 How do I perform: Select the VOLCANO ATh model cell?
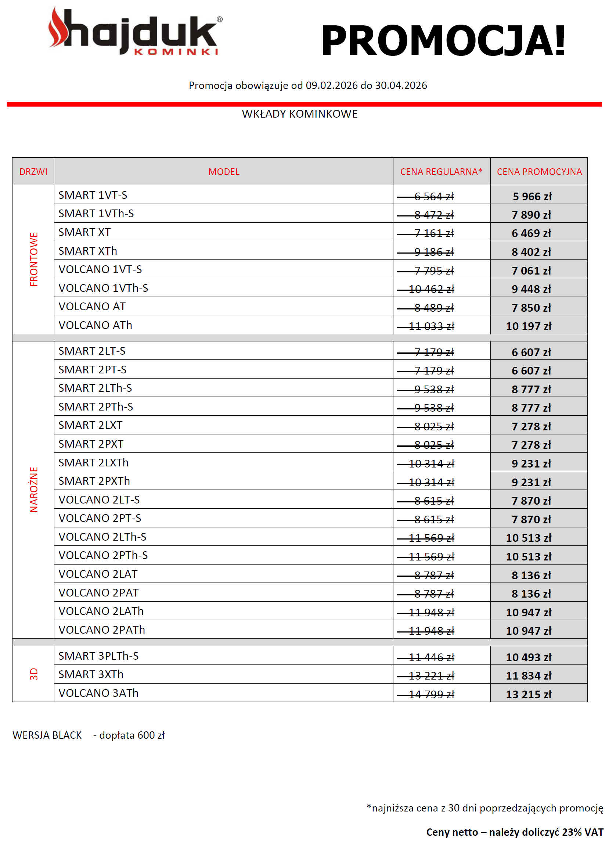(96, 325)
